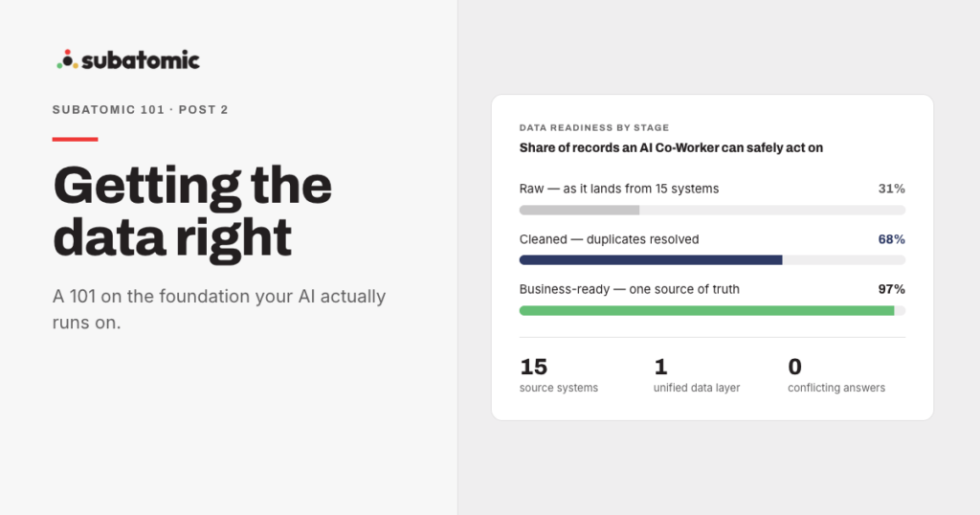Click the Business-ready — one source label

pos(630,289)
